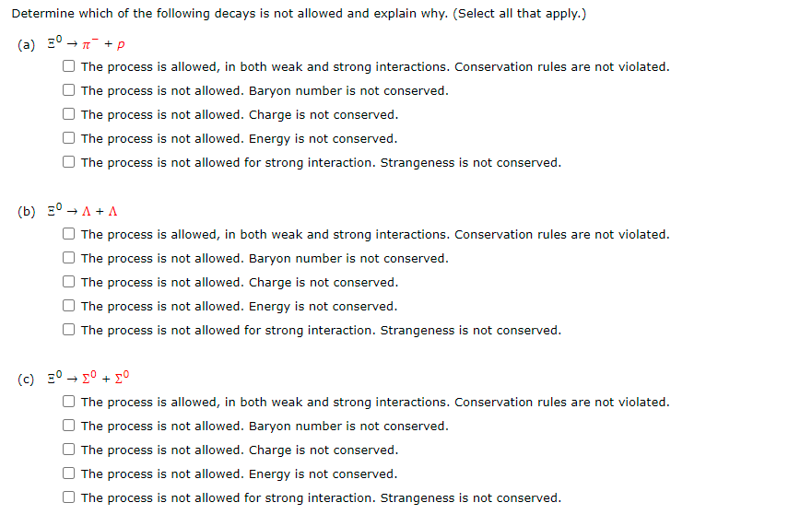
Task: Check part (a) Energy is not conserved
Action: [68, 137]
